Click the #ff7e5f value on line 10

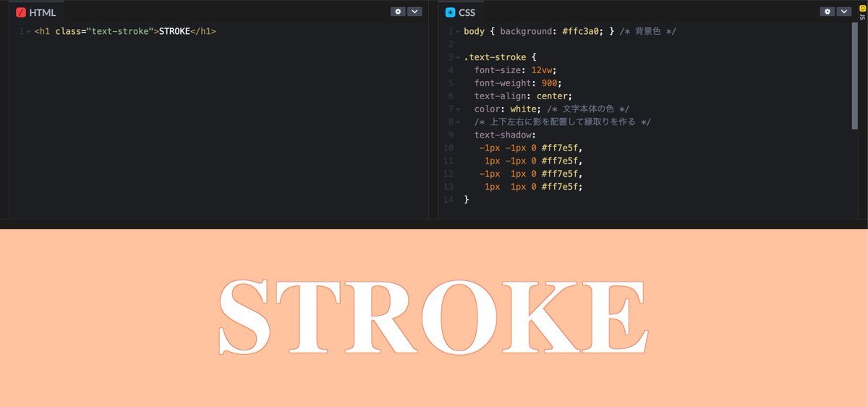559,148
